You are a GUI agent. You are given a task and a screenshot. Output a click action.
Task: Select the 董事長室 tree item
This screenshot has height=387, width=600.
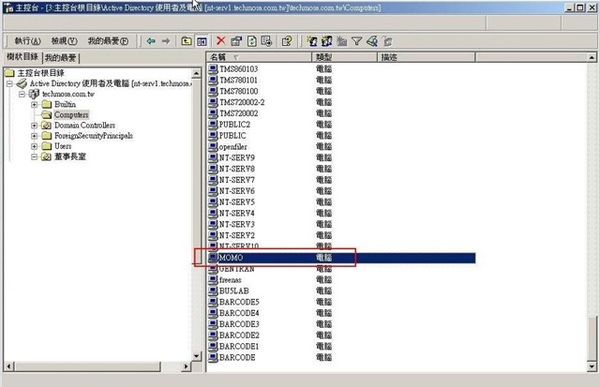[x=70, y=157]
